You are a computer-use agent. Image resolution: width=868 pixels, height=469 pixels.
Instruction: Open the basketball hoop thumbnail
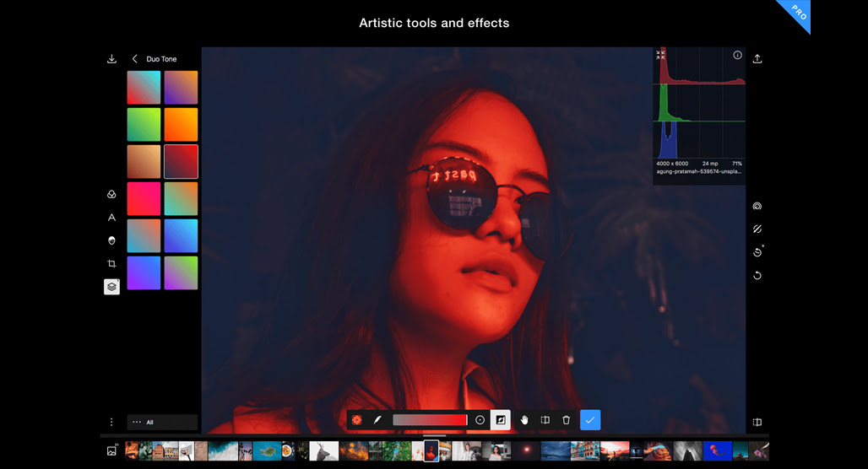(187, 451)
